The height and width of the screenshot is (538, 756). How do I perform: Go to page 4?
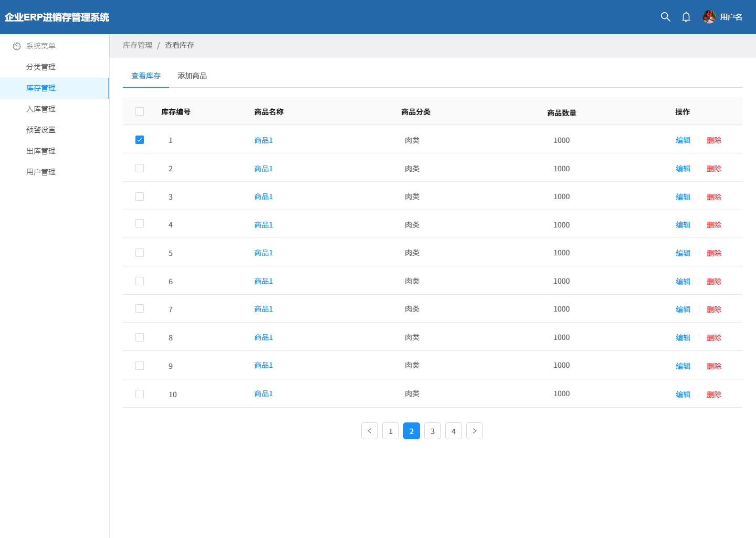[454, 431]
